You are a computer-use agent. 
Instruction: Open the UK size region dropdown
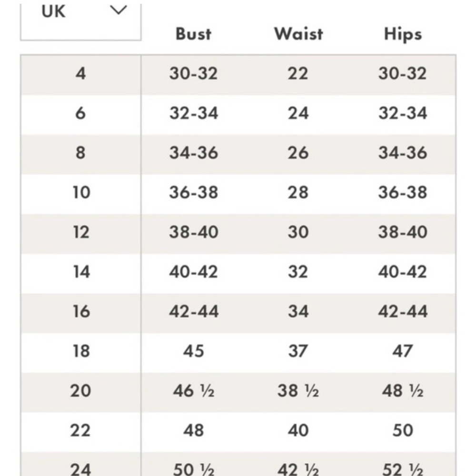point(81,21)
